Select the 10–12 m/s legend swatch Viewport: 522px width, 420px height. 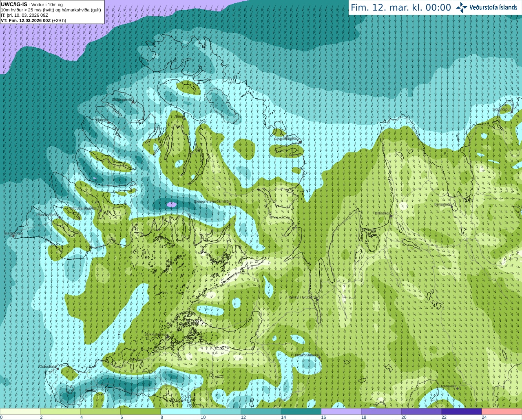221,411
